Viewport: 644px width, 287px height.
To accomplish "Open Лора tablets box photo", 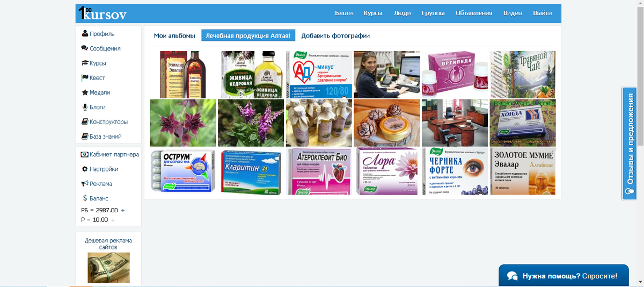I will 387,171.
